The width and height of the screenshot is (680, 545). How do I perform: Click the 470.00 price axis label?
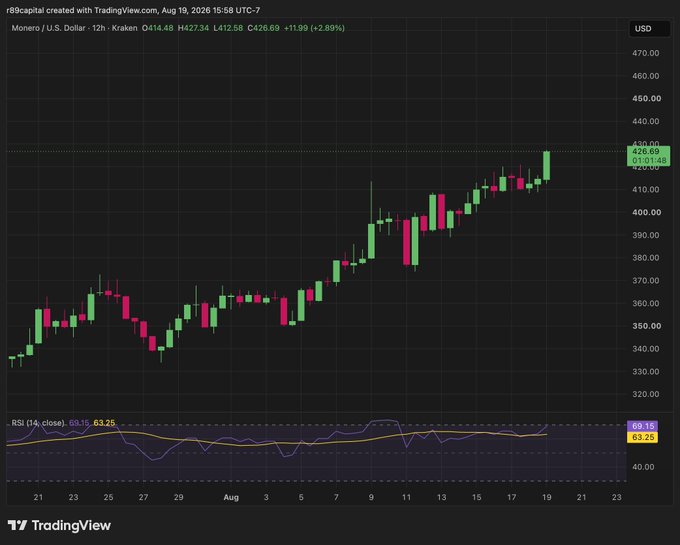[646, 53]
